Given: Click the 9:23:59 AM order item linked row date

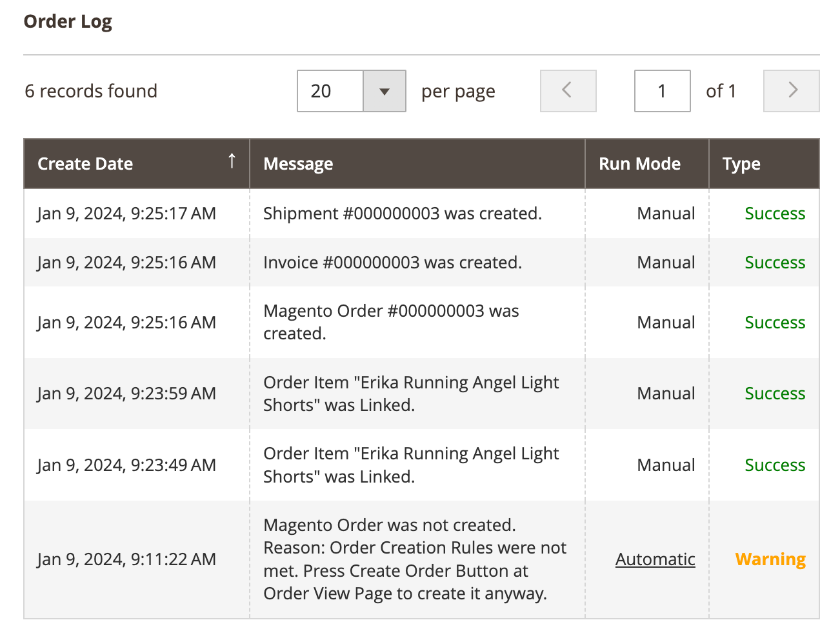Looking at the screenshot, I should click(126, 394).
